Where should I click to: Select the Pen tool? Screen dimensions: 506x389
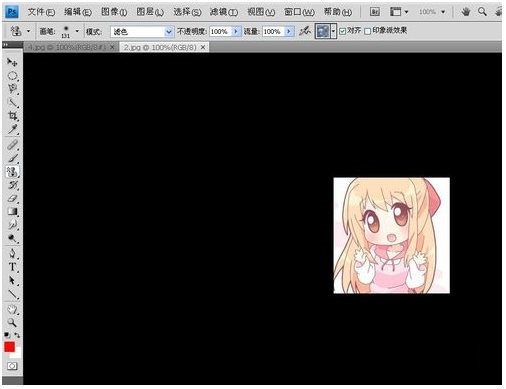click(12, 254)
